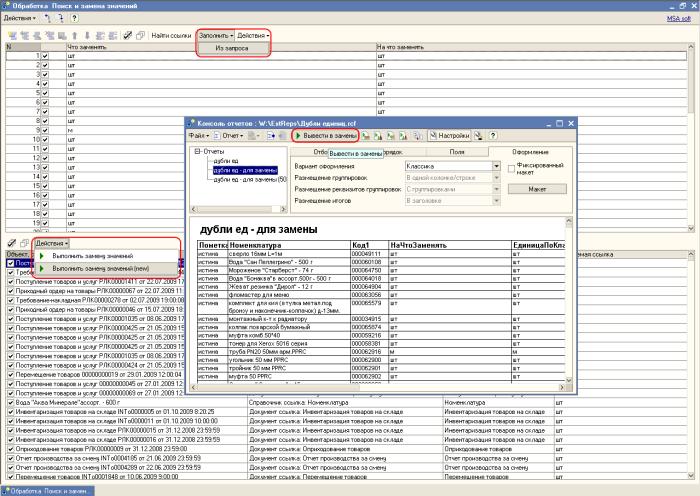This screenshot has height=496, width=700.
Task: Click first green report icon after Вывести в замены
Action: point(366,135)
